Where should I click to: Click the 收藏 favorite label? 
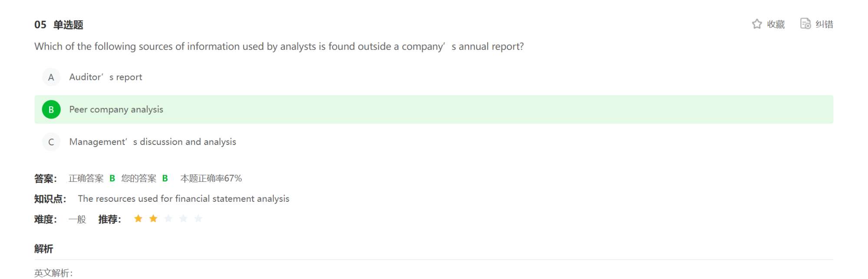click(776, 24)
